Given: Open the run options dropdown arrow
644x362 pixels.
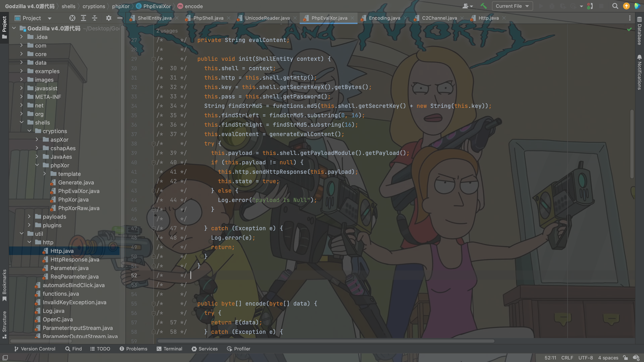Looking at the screenshot, I should [x=581, y=6].
